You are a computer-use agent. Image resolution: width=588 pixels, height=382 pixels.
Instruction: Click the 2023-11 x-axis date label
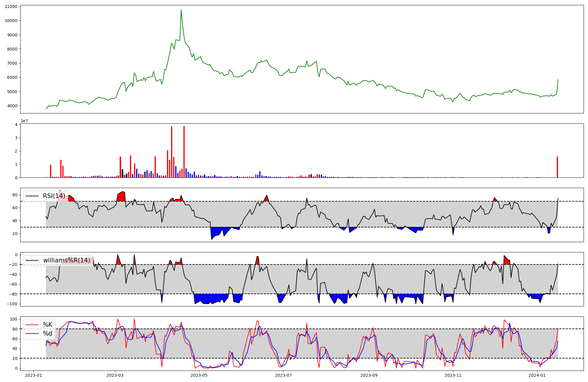tap(453, 375)
